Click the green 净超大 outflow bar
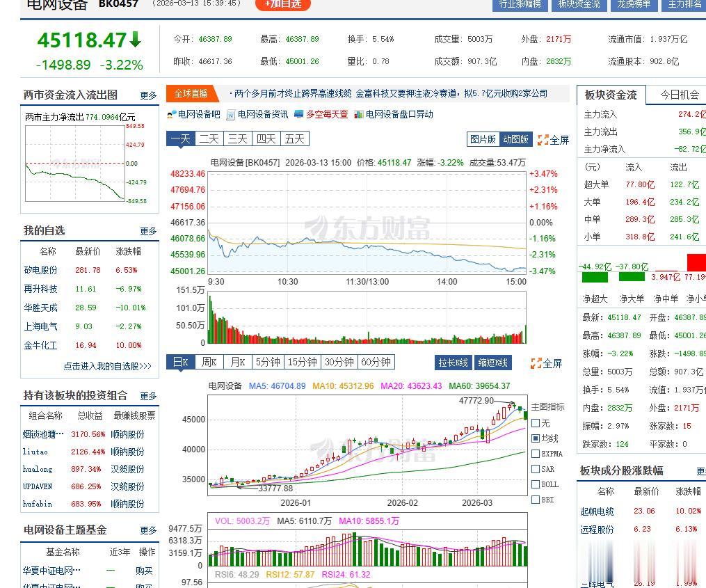This screenshot has height=588, width=706. [595, 277]
